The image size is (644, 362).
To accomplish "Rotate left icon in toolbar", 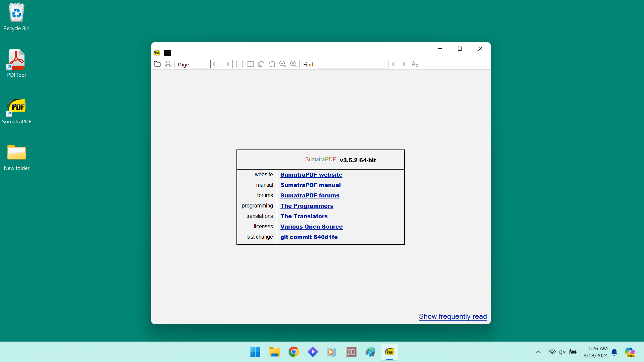I will [261, 64].
